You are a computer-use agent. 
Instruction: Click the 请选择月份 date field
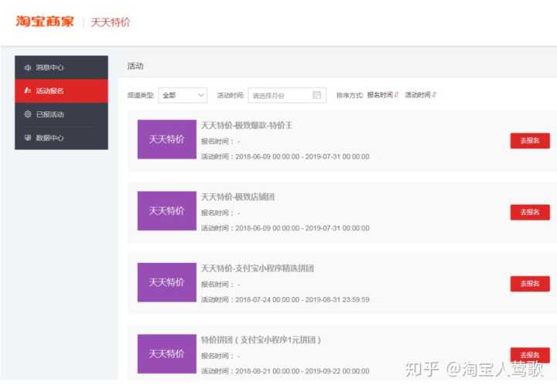(287, 95)
